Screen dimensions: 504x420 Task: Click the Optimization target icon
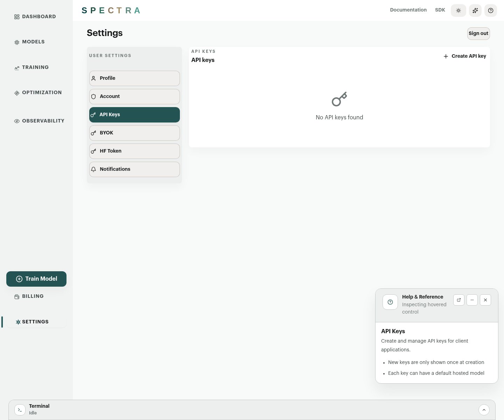17,93
